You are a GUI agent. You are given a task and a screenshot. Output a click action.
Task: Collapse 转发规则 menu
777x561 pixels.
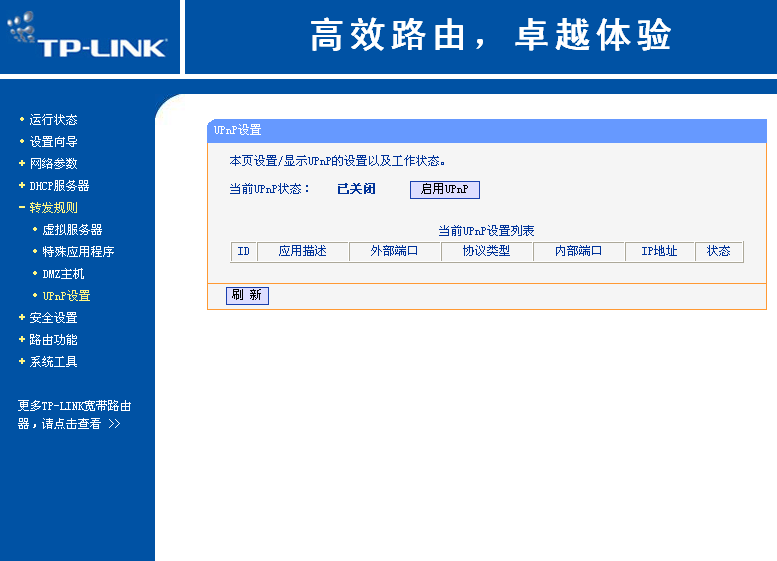(53, 208)
